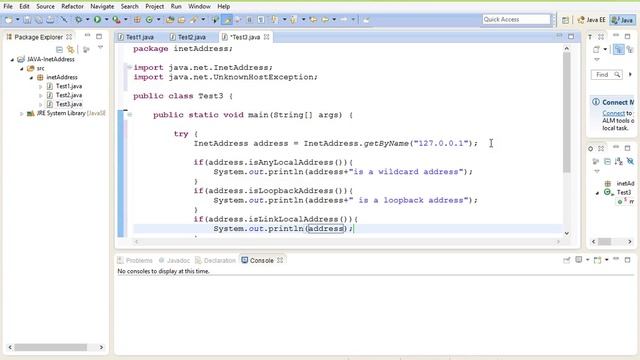Expand the JRE System Library node
This screenshot has width=640, height=360.
click(22, 113)
